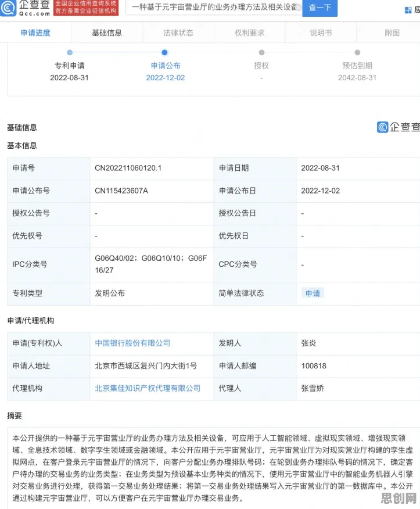The image size is (420, 509).
Task: Click inventor name 张炎
Action: coord(308,343)
